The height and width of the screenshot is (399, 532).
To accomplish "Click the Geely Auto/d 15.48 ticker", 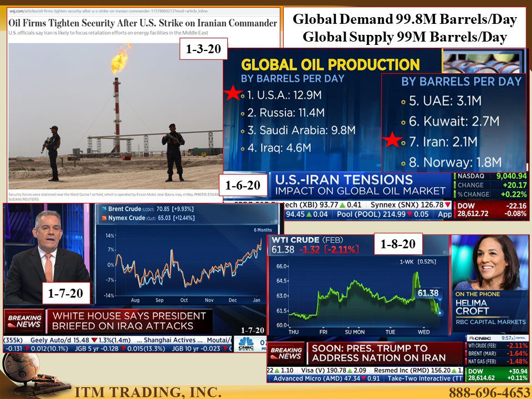I will click(80, 340).
